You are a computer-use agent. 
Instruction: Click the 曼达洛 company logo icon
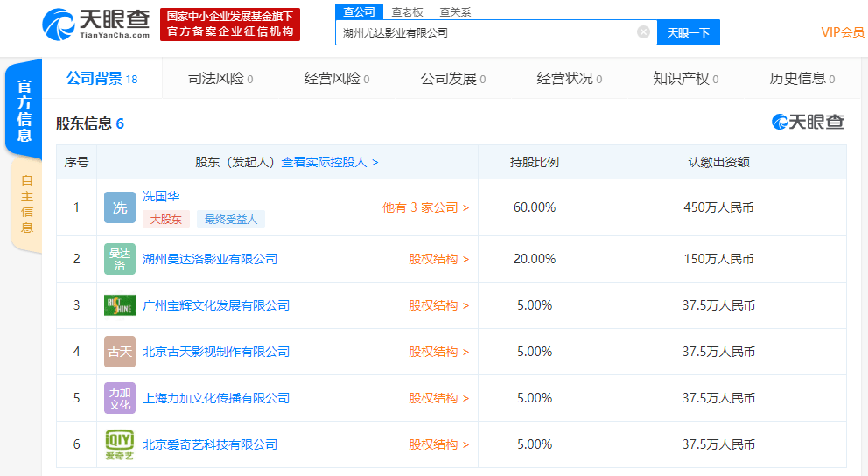pos(120,259)
